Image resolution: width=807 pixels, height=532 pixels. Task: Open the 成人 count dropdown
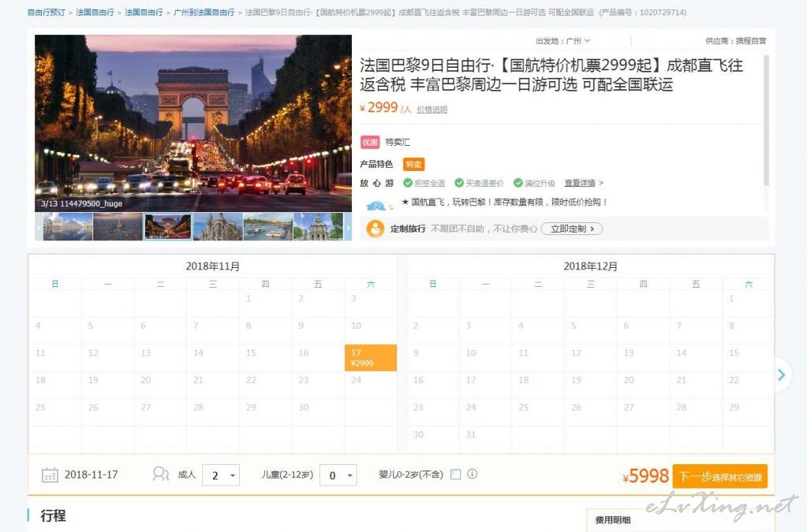click(x=221, y=475)
